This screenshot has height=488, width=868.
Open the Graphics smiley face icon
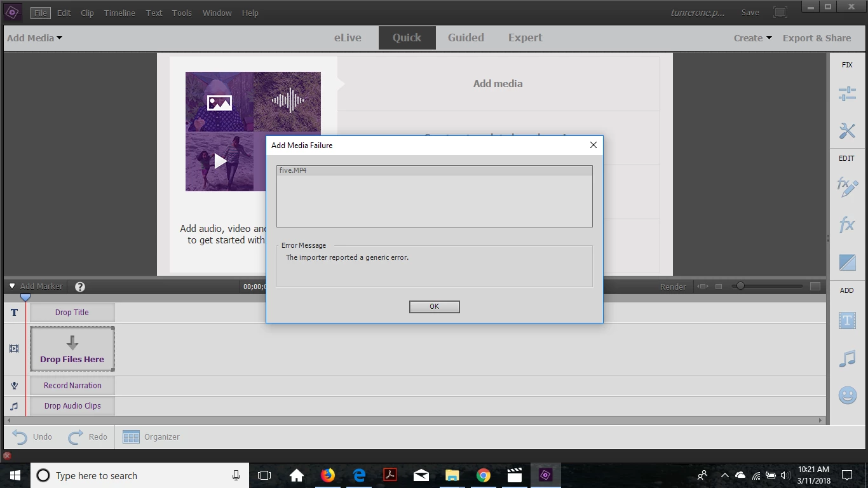click(x=847, y=395)
